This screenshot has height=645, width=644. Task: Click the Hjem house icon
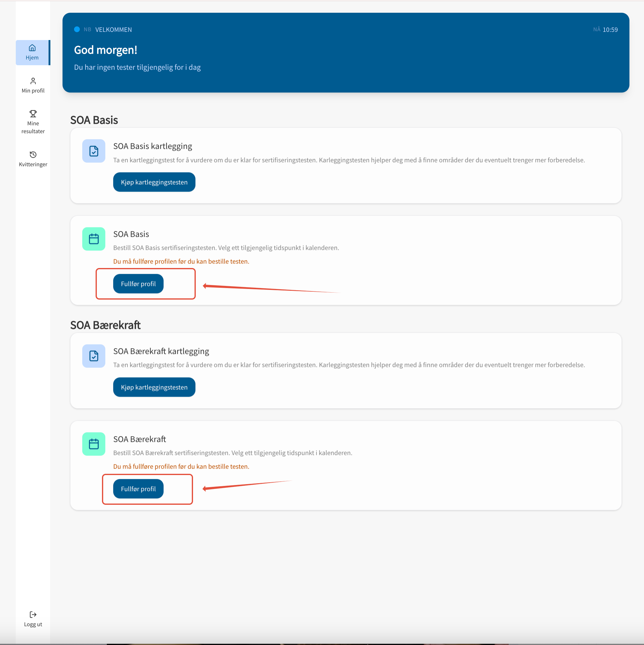point(32,48)
